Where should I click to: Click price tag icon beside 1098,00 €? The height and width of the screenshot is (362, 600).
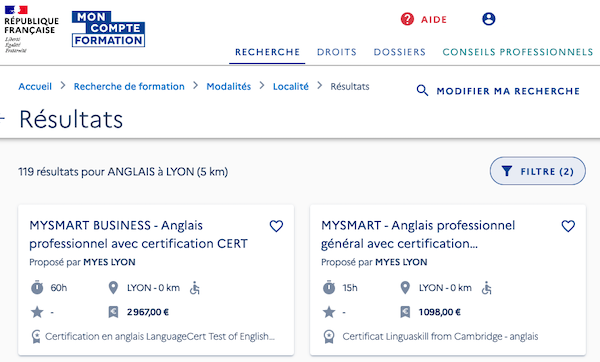pos(405,312)
